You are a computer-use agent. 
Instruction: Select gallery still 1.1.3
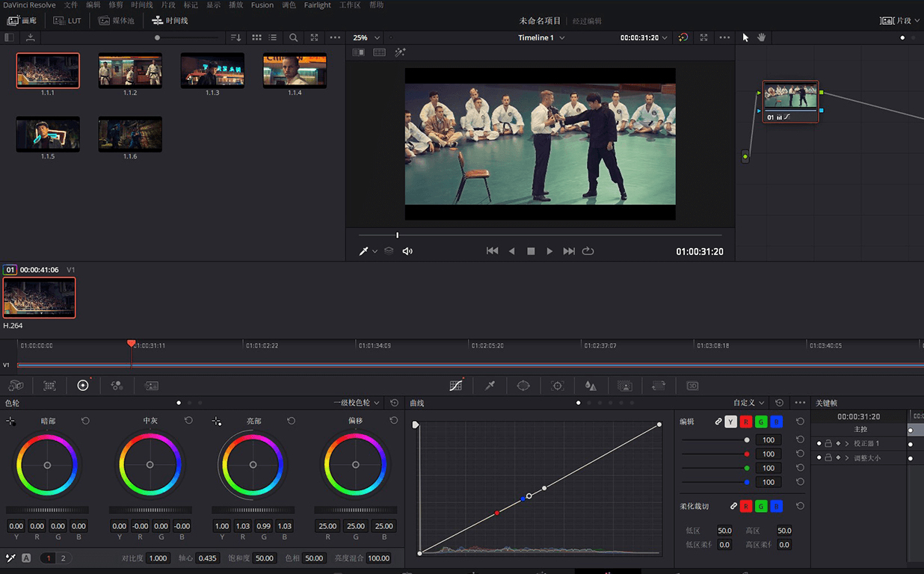click(212, 70)
